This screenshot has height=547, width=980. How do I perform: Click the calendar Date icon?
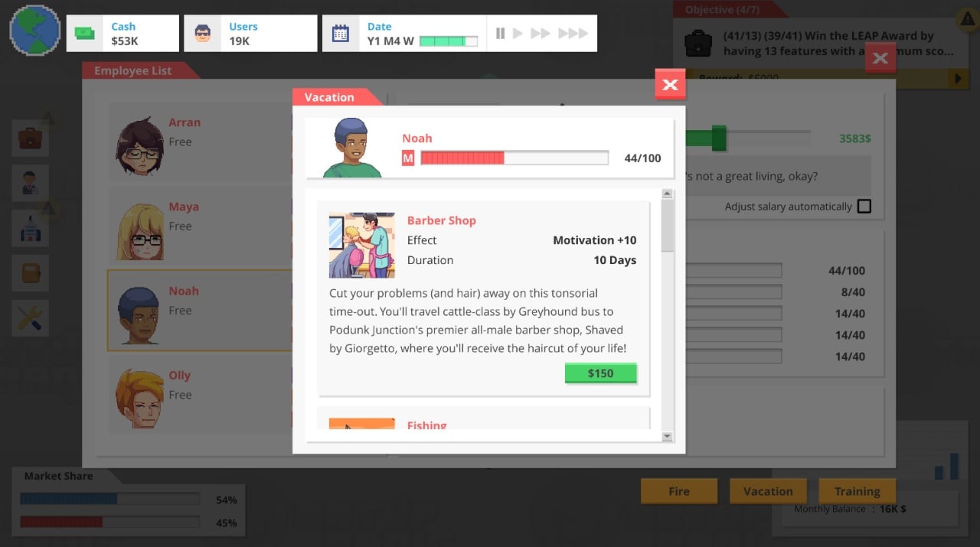click(341, 34)
